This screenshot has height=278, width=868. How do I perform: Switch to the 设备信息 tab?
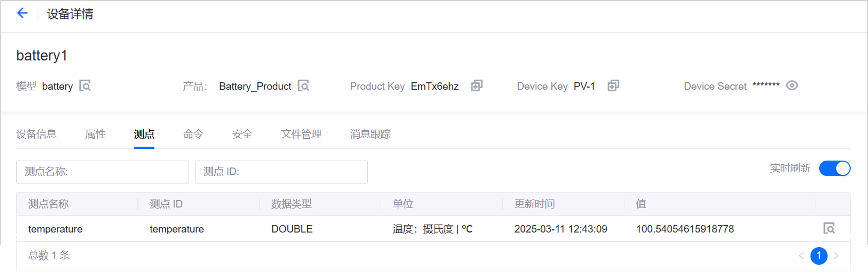pos(36,134)
